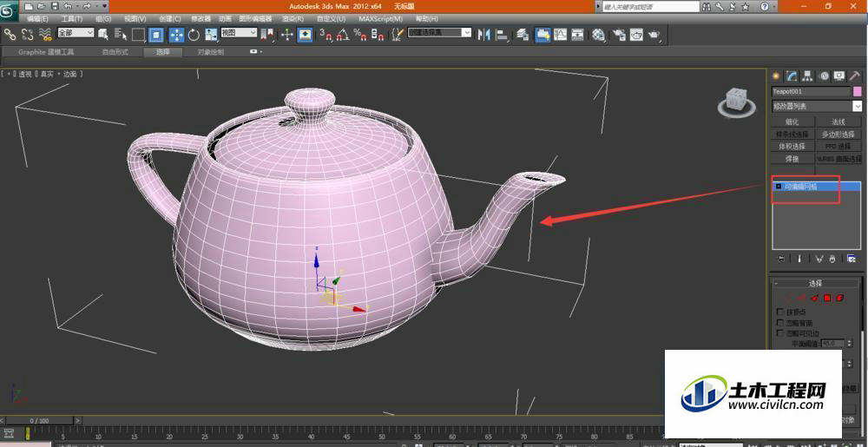Click the 多边形选择 modifier button
The image size is (868, 447).
[x=838, y=134]
